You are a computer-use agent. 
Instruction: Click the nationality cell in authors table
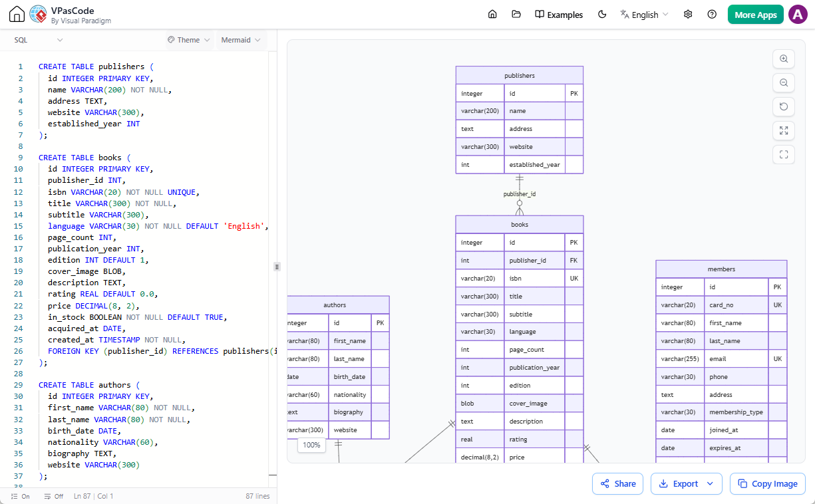[350, 394]
